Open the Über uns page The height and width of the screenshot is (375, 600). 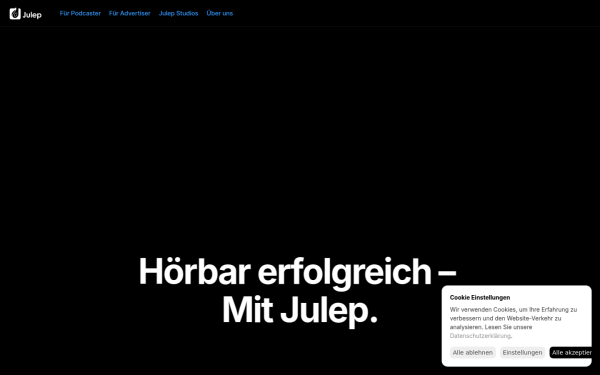pyautogui.click(x=220, y=13)
